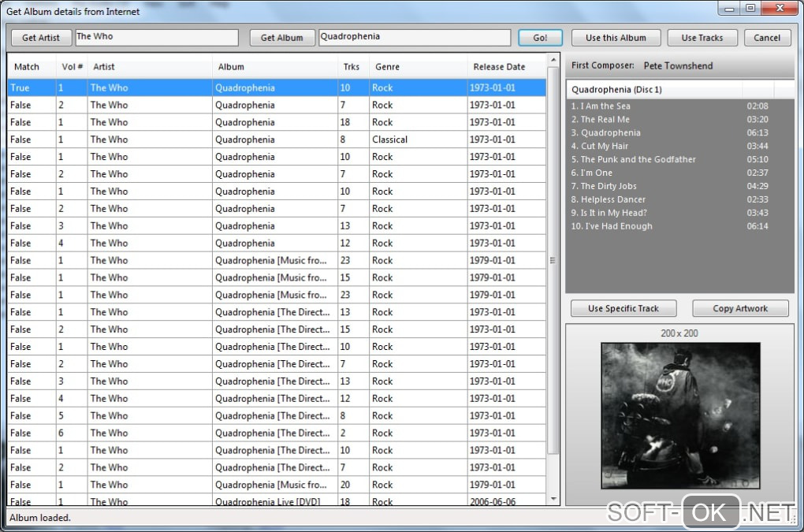Sort results by Trks column header
This screenshot has height=532, width=804.
point(353,67)
